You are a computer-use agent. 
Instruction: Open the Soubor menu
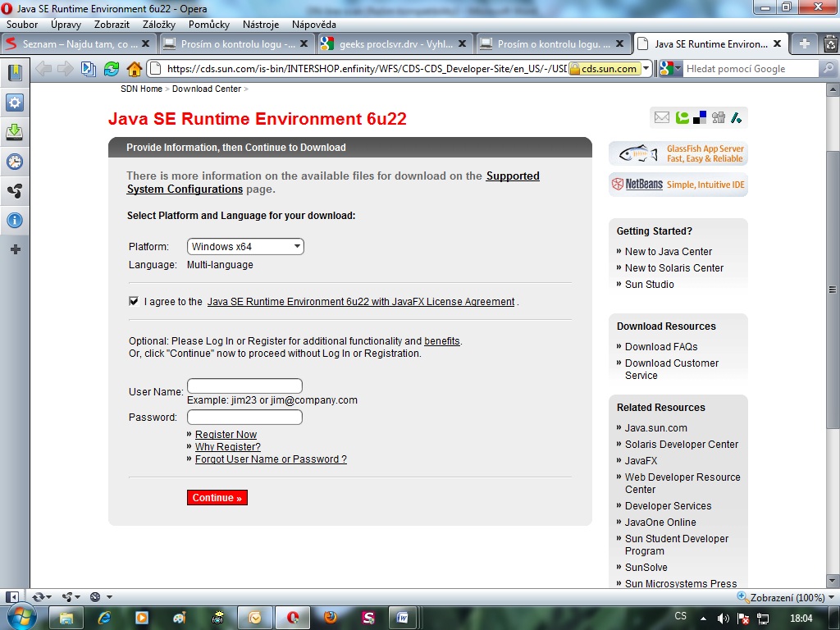[22, 25]
